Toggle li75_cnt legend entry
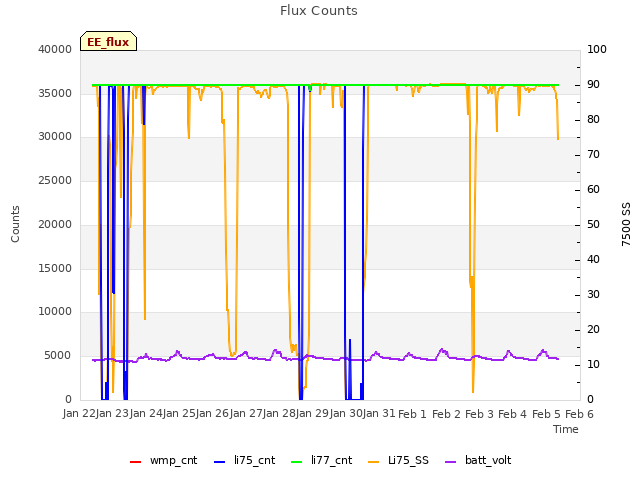640x480 pixels. click(244, 460)
